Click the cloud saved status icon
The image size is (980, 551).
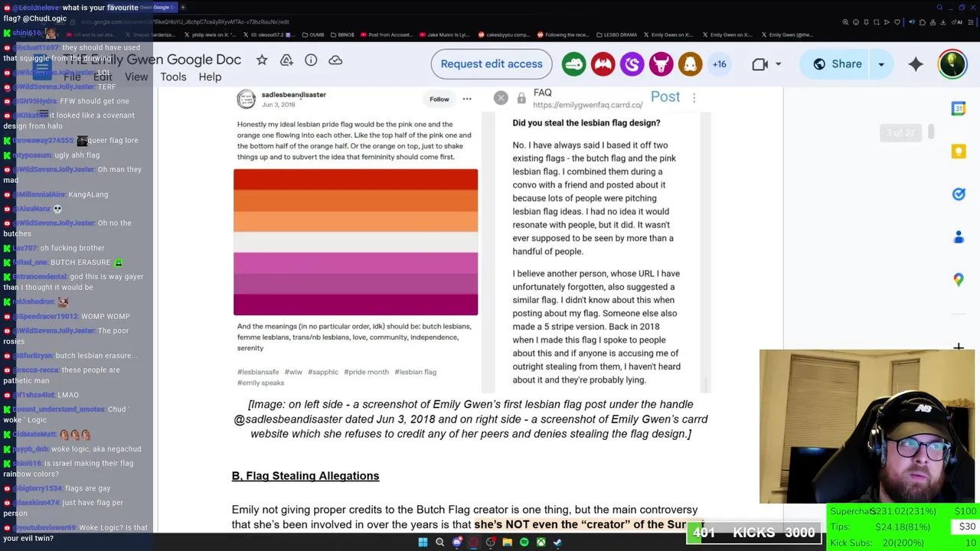coord(335,60)
